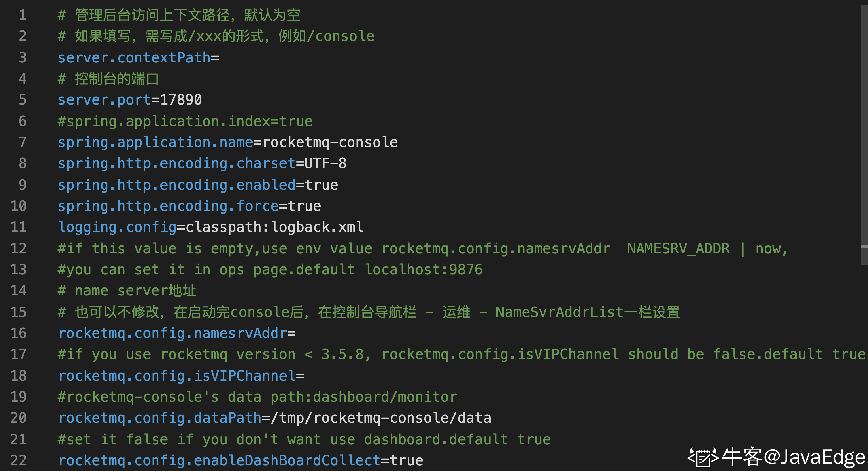868x471 pixels.
Task: Click the commented #spring.application.index=true line
Action: (x=185, y=121)
